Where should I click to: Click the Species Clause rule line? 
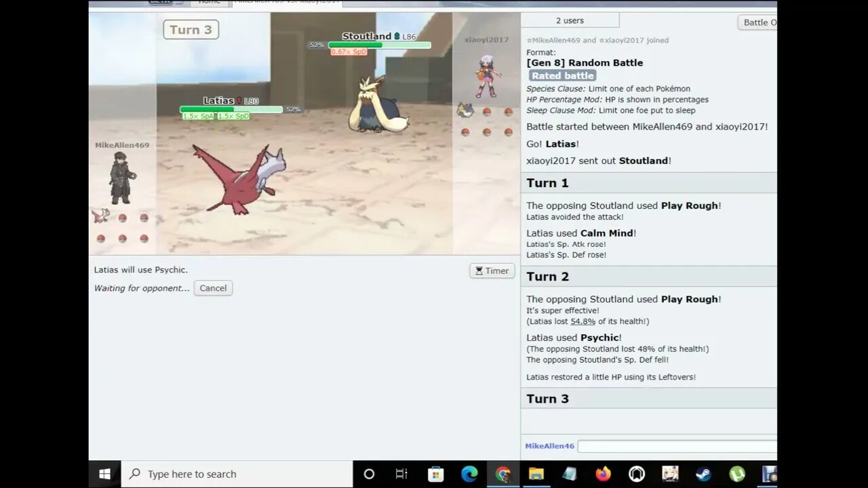(x=608, y=89)
